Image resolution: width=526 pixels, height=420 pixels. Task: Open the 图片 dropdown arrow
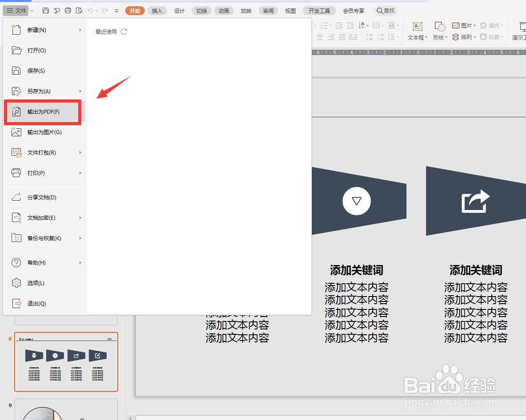(x=474, y=26)
